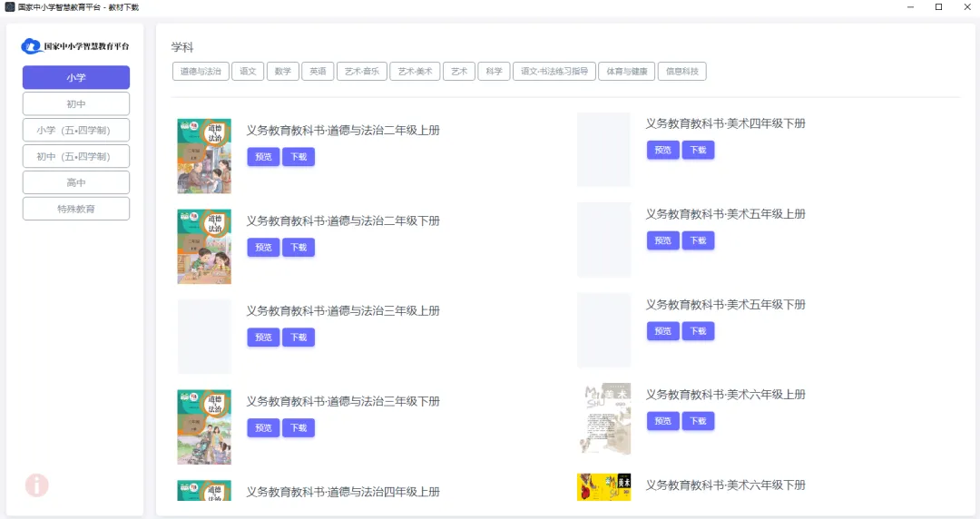Click title 义务教育教科书·美术六年级下册
Image resolution: width=980 pixels, height=519 pixels.
[x=726, y=485]
